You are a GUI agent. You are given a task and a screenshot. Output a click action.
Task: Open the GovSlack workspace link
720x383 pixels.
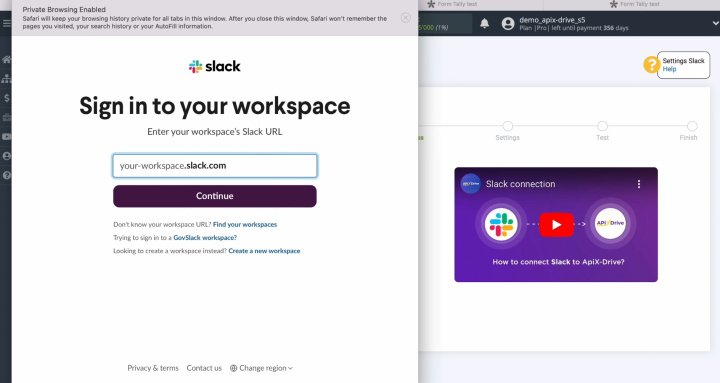(x=205, y=237)
